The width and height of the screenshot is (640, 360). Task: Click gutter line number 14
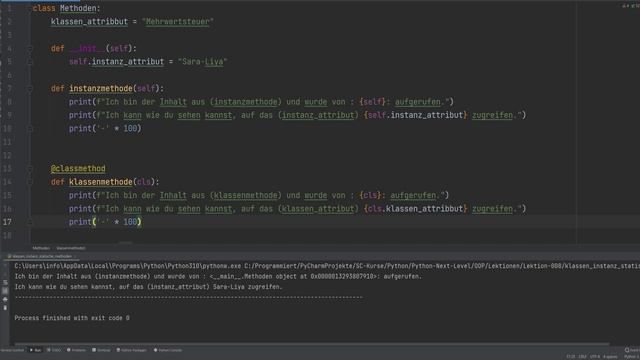pos(7,182)
